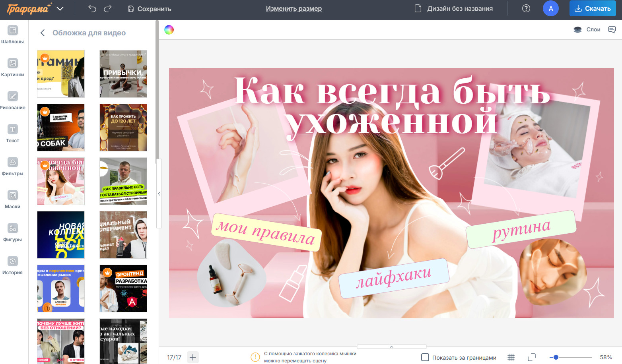Open the rainbow background color picker

coord(169,30)
